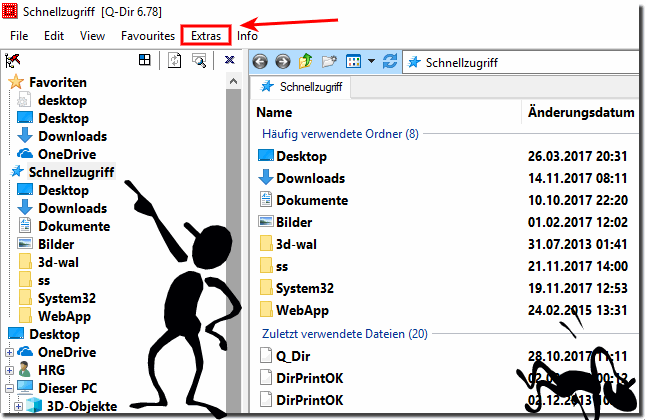This screenshot has width=646, height=420.
Task: Collapse the Dieser PC tree node
Action: point(9,388)
